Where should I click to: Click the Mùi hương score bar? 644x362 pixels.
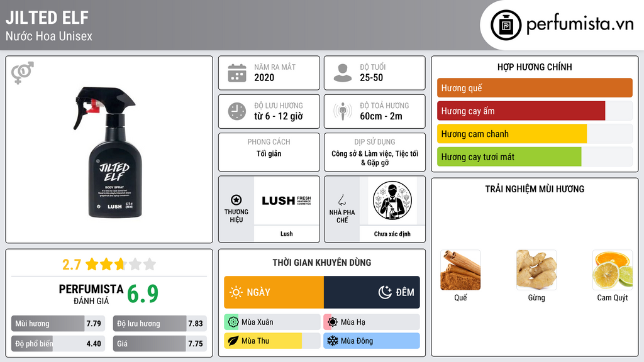[58, 324]
